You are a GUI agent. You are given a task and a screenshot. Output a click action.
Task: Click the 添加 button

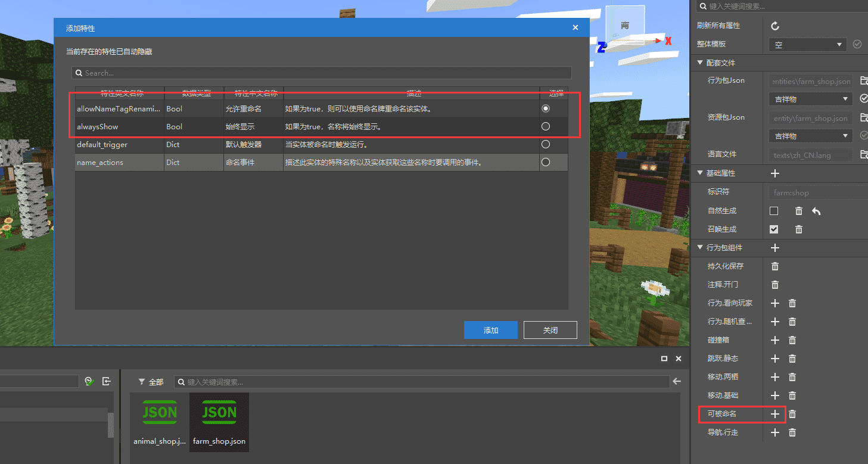coord(491,330)
